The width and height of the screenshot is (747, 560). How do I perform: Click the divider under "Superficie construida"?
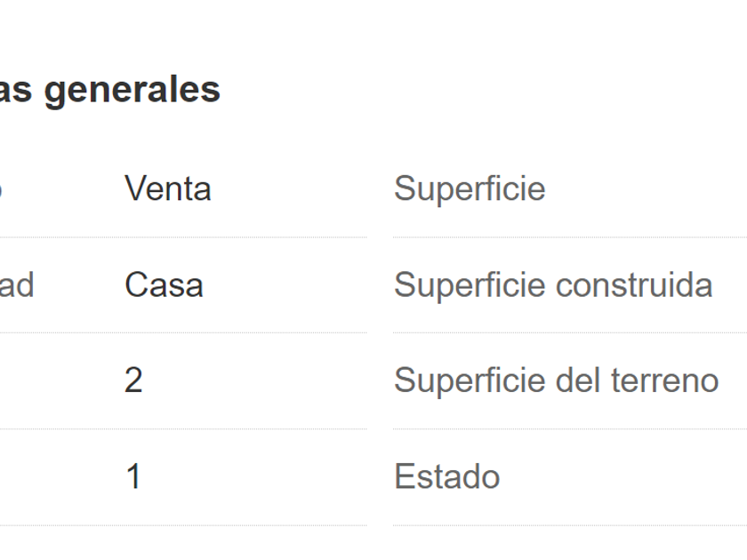pos(569,333)
